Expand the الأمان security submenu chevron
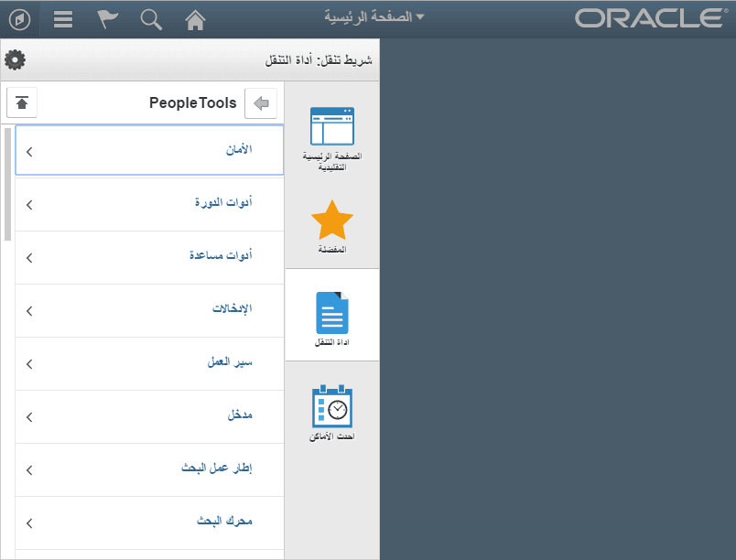Image resolution: width=736 pixels, height=560 pixels. [x=28, y=151]
